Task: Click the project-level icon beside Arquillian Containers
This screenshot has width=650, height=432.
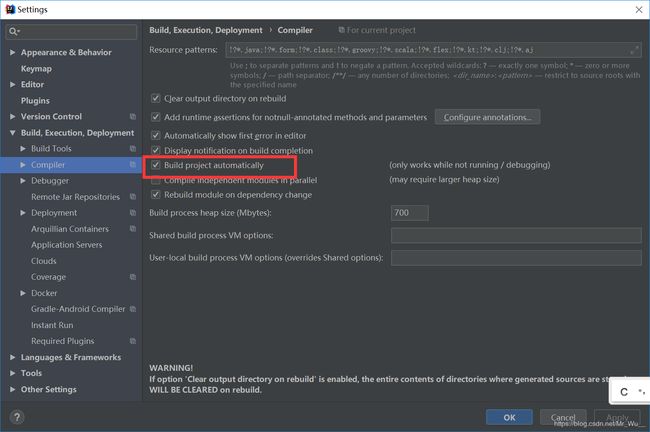Action: (x=133, y=228)
